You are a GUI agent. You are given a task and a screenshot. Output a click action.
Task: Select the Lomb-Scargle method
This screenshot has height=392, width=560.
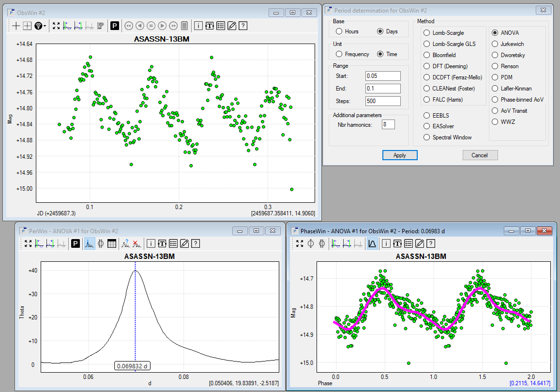tap(426, 33)
